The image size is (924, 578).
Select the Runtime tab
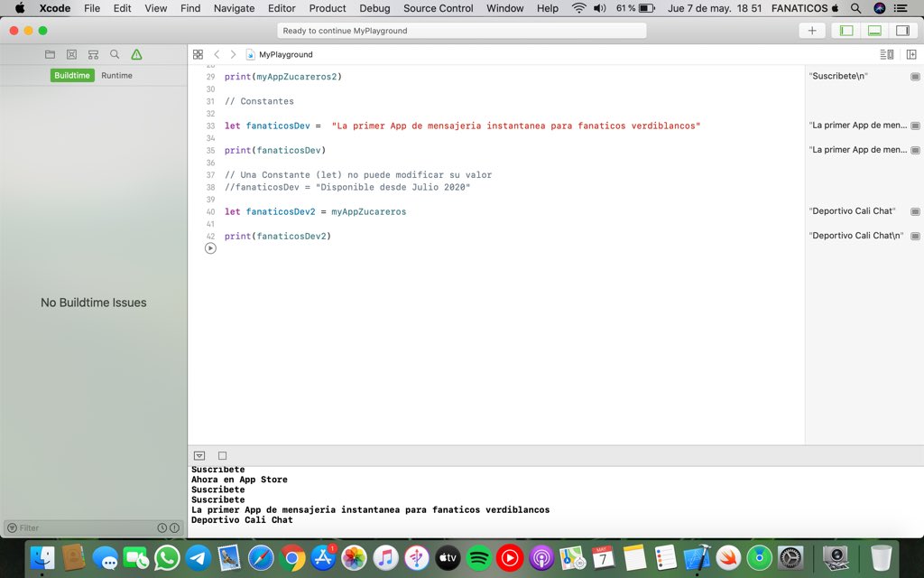point(116,76)
